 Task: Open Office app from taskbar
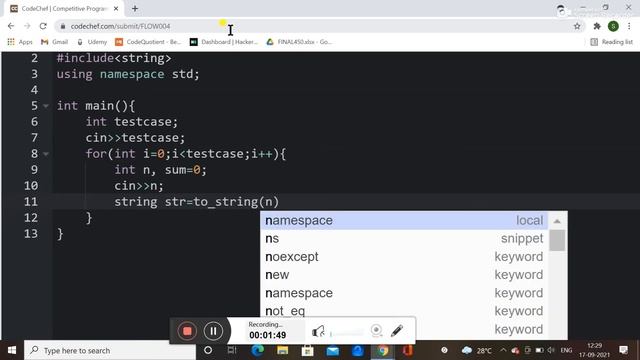click(407, 350)
